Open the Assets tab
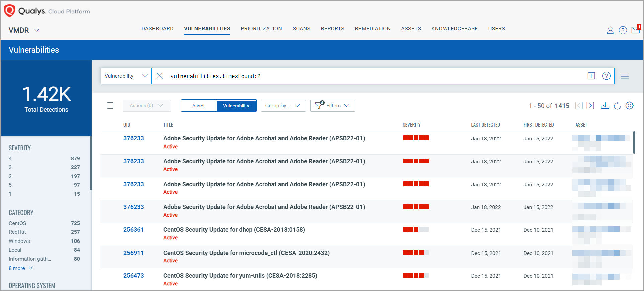 (x=411, y=29)
